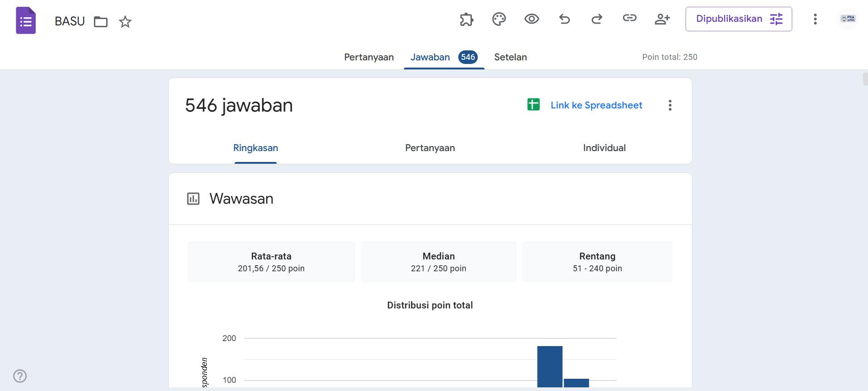This screenshot has height=391, width=868.
Task: Click the Google account avatar
Action: point(848,19)
